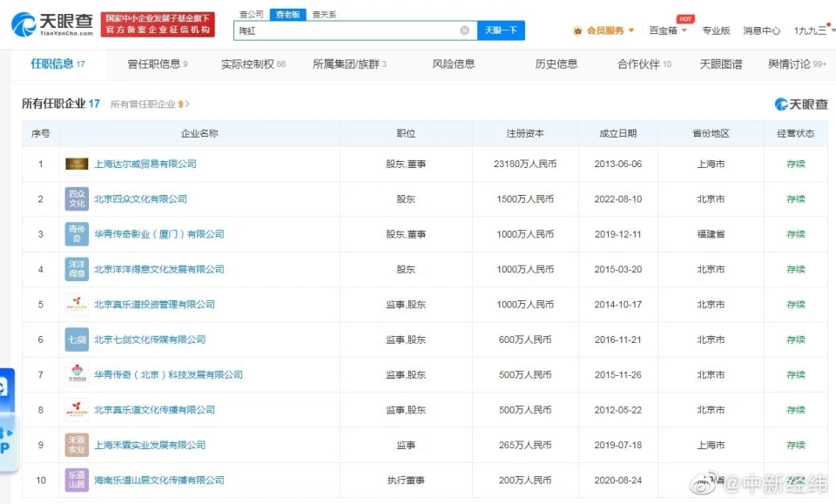Click the 四众文化 company logo icon

click(x=77, y=199)
